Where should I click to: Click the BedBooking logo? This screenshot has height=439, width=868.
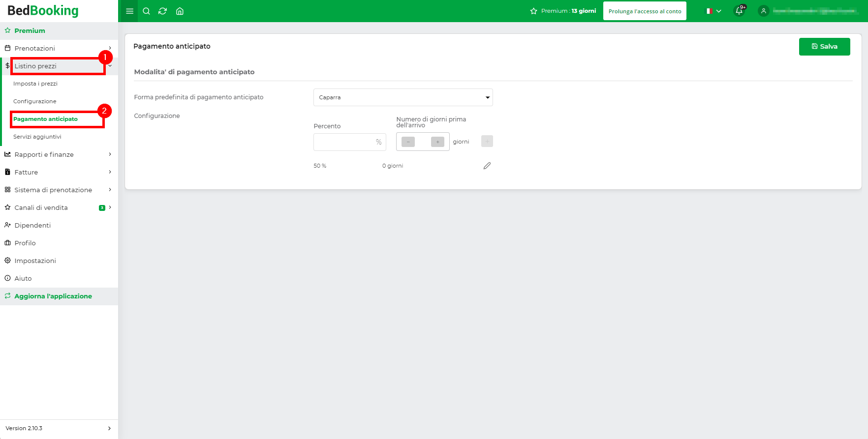pos(43,11)
